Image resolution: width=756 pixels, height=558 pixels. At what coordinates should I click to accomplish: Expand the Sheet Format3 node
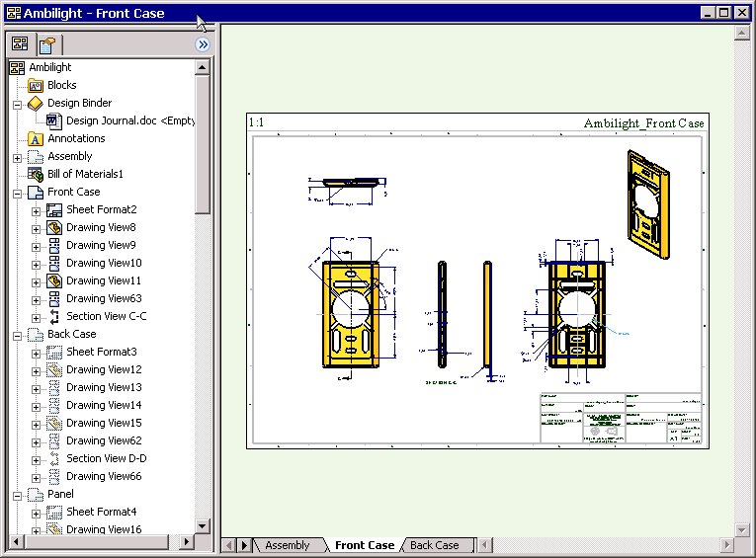point(37,354)
